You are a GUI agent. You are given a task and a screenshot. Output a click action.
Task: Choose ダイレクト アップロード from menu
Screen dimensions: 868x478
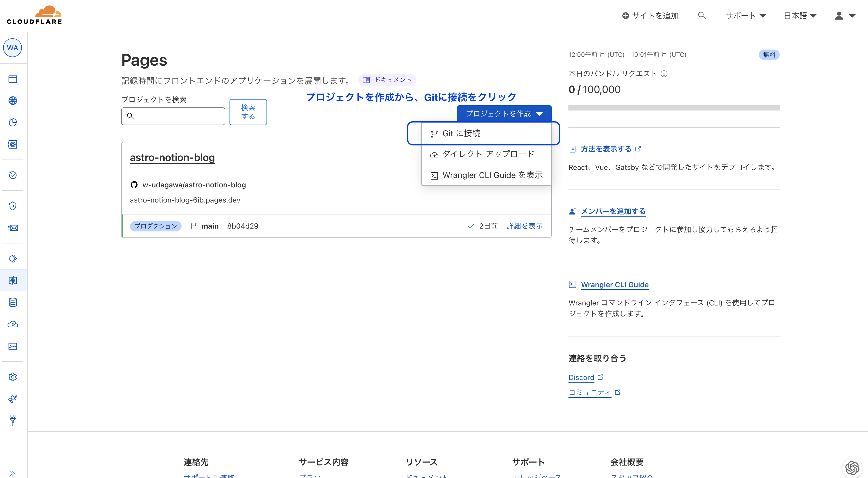[x=488, y=154]
